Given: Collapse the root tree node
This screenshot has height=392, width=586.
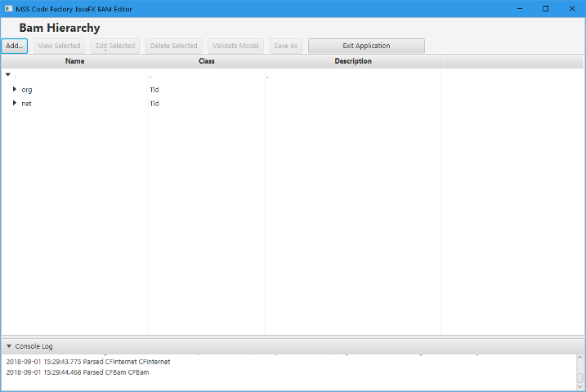Looking at the screenshot, I should coord(7,75).
